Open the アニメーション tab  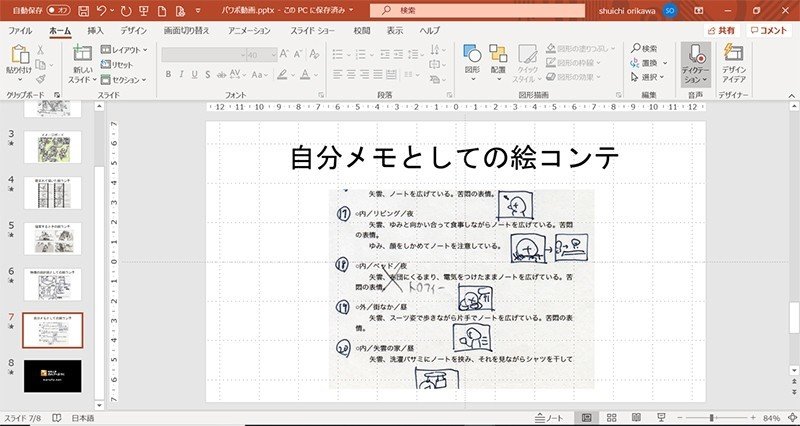click(249, 31)
